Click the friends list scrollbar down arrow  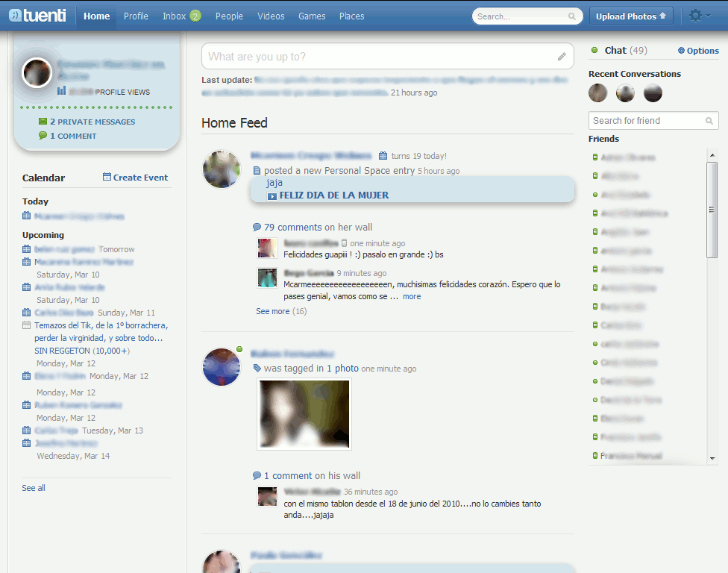tap(712, 459)
